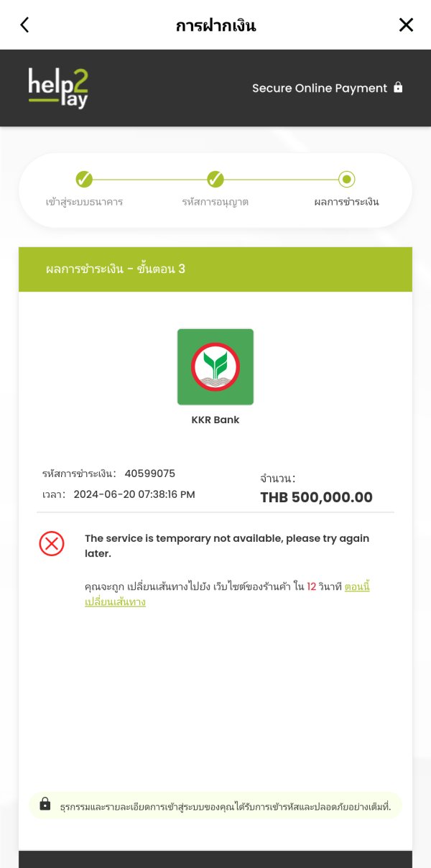
Task: Tap the payment code 40599075
Action: [149, 474]
